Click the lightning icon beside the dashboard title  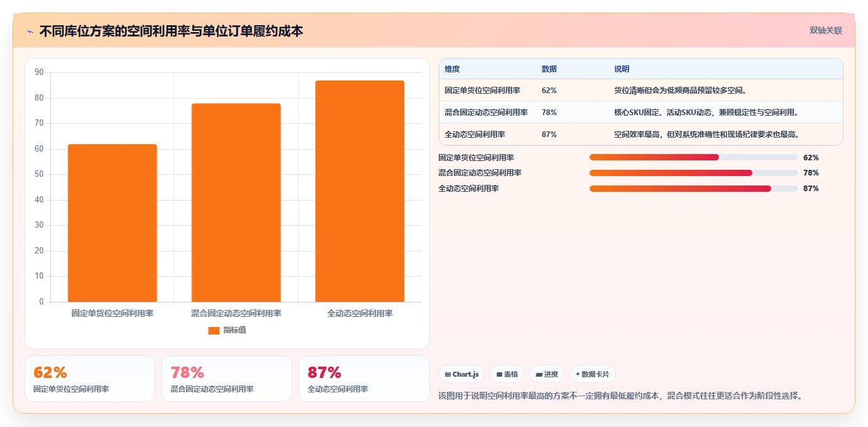click(30, 31)
